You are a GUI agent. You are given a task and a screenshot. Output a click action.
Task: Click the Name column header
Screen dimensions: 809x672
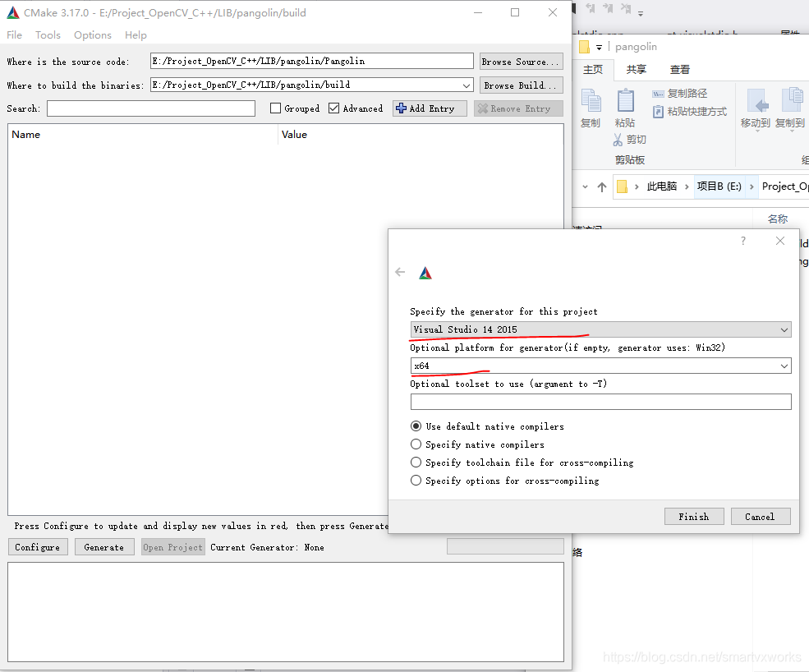click(143, 134)
